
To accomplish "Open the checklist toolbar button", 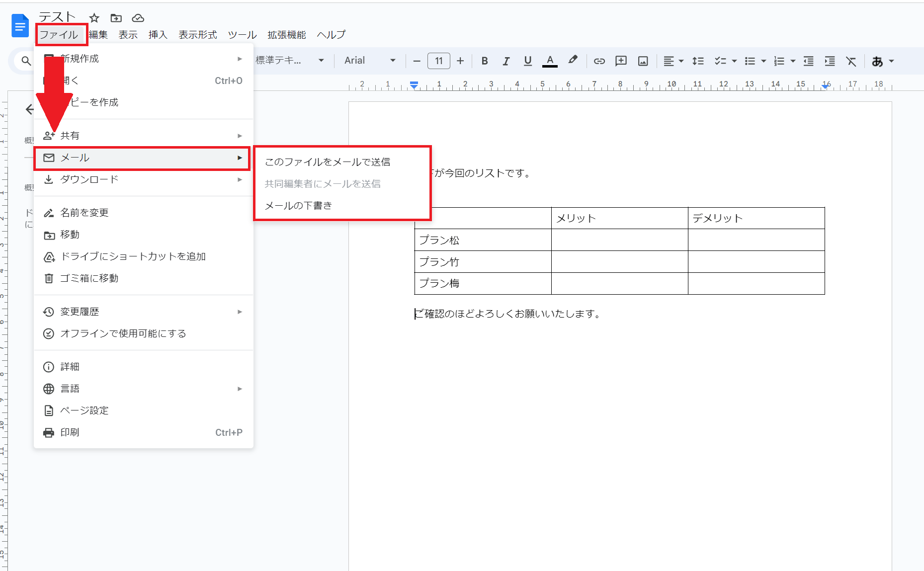I will [720, 61].
